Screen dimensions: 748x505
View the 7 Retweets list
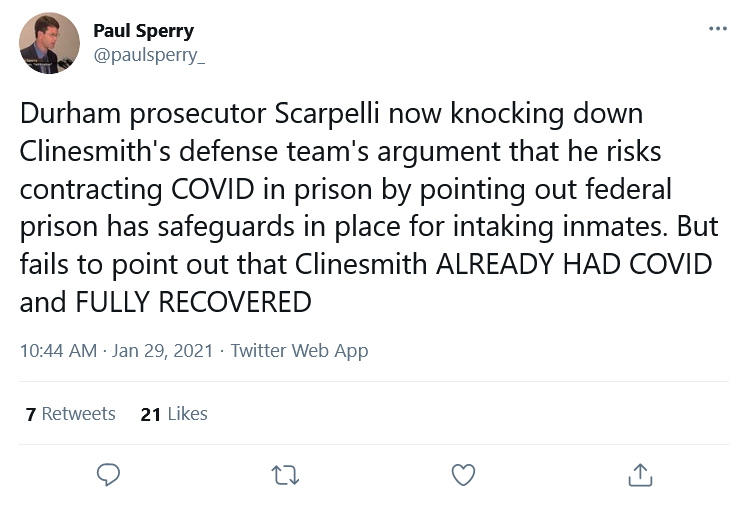pyautogui.click(x=71, y=413)
